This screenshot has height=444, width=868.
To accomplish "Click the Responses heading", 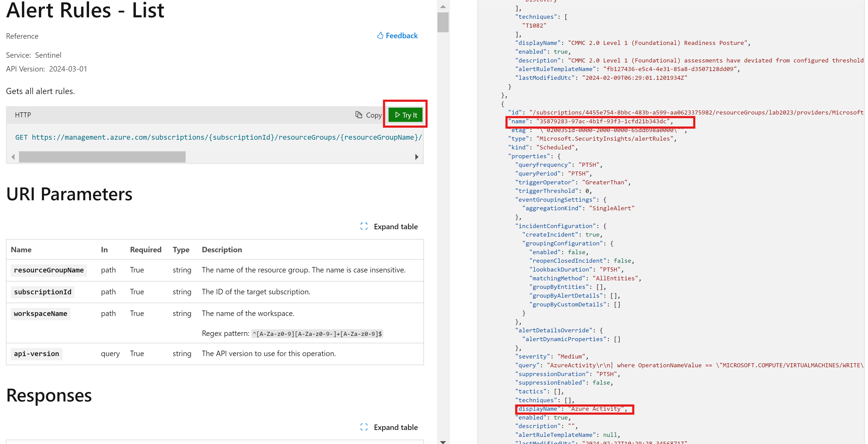I will (x=49, y=395).
